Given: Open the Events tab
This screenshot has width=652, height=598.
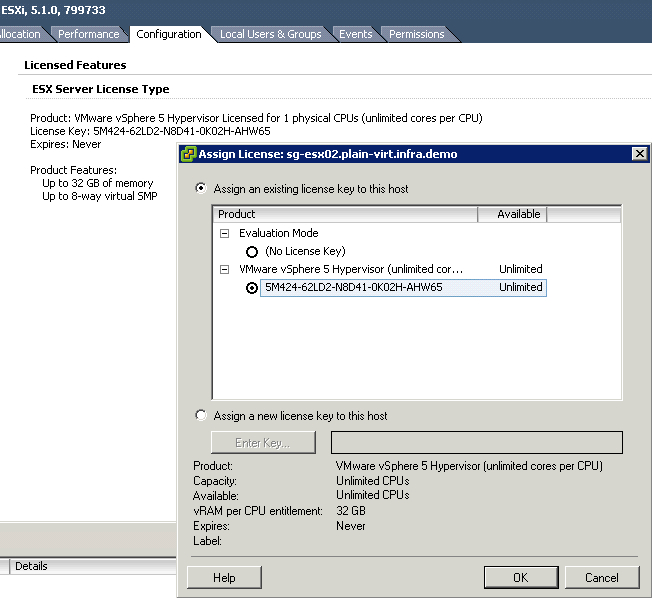Looking at the screenshot, I should (356, 34).
